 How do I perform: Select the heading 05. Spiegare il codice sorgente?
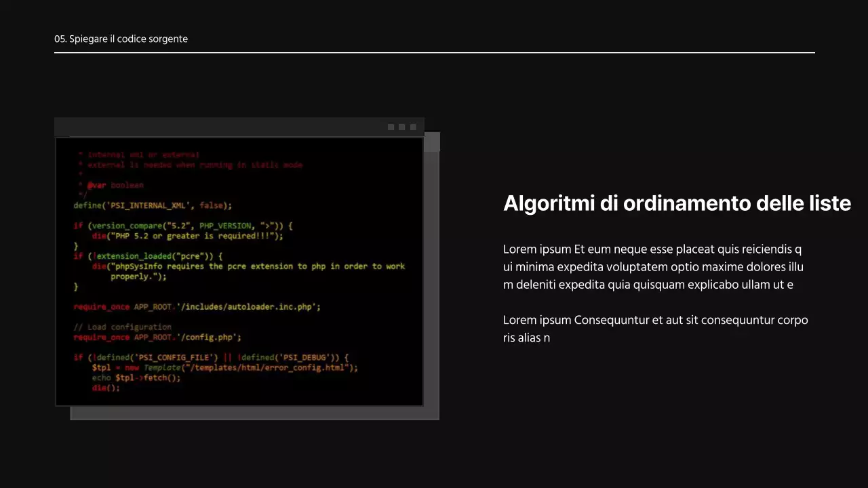tap(121, 39)
